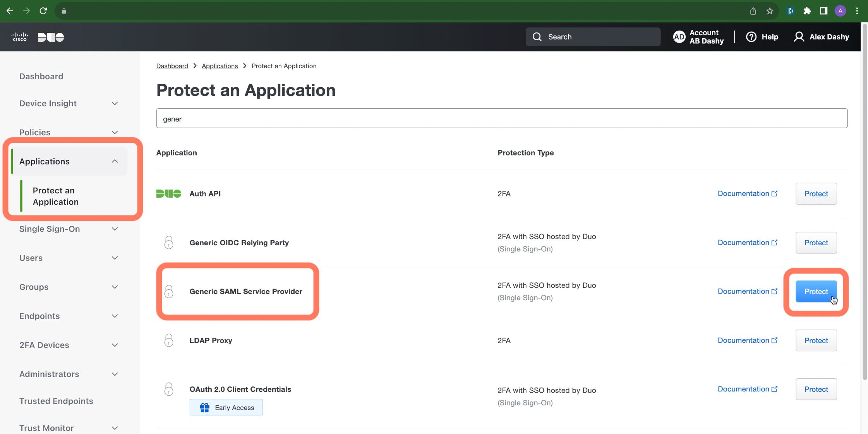Viewport: 868px width, 434px height.
Task: Toggle the browser side panel icon
Action: [824, 11]
